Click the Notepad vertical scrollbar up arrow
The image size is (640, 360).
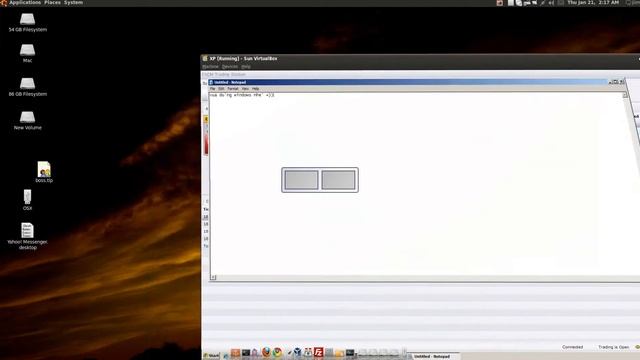tap(624, 95)
